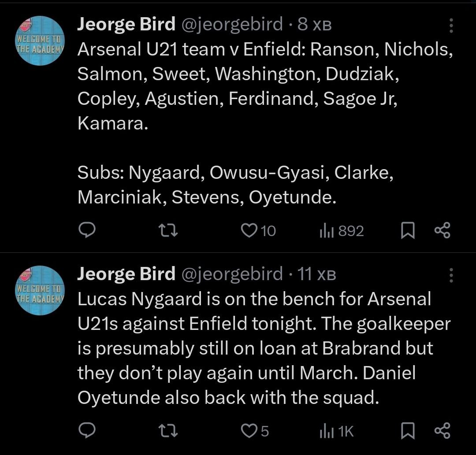
Task: Open Jeorge Bird's avatar on the second tweet
Action: [40, 290]
